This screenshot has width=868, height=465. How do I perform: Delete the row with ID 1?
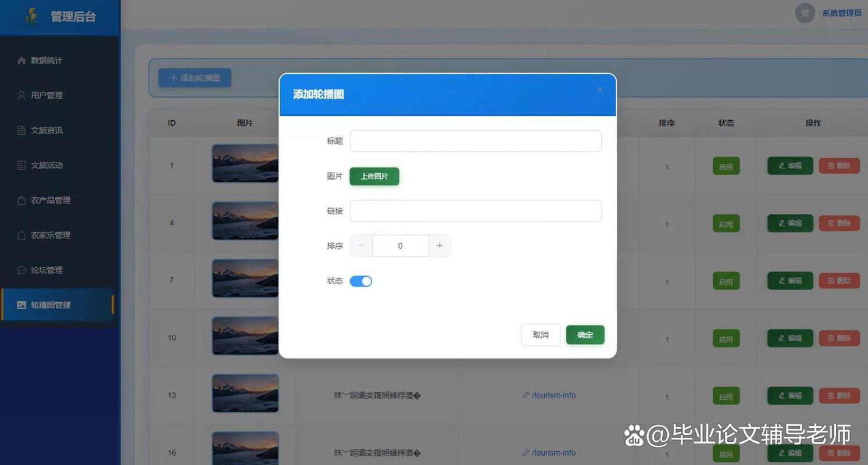839,166
